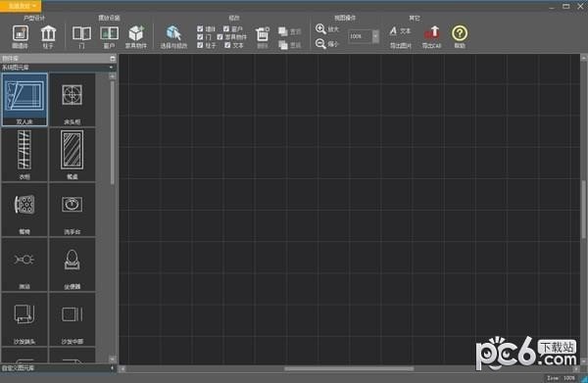Open the furniture objects cube tool

(136, 36)
